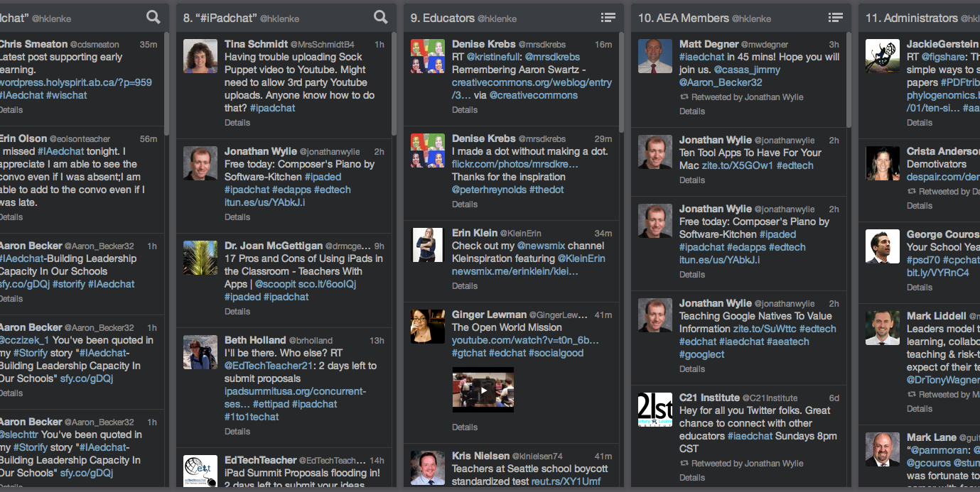Click George Couros's avatar
This screenshot has width=980, height=492.
tap(883, 246)
